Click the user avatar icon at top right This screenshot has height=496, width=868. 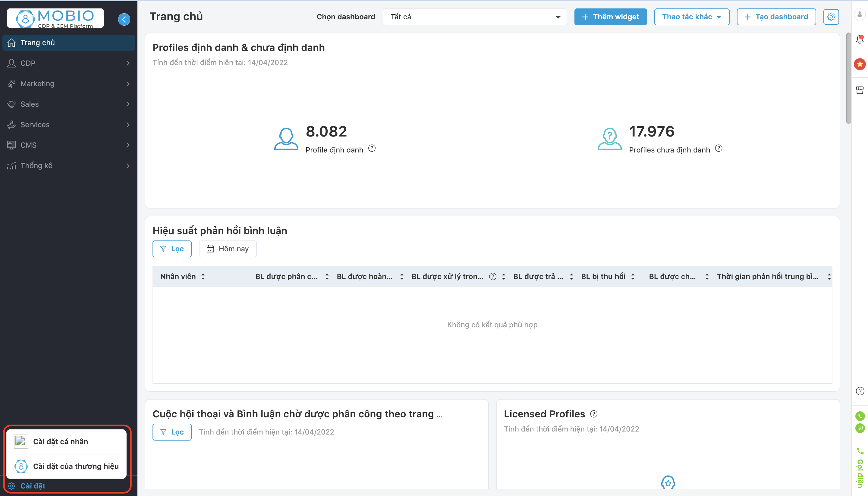pos(860,15)
